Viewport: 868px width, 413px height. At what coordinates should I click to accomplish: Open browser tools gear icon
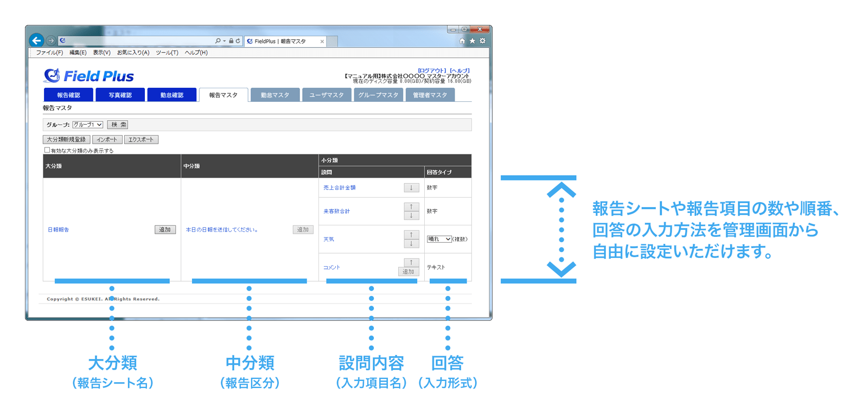pyautogui.click(x=482, y=41)
